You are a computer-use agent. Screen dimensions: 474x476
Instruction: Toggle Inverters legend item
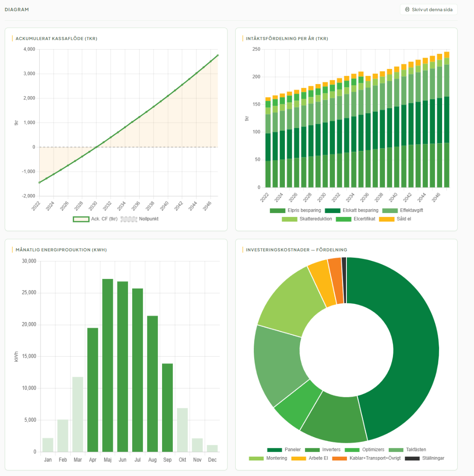click(323, 450)
